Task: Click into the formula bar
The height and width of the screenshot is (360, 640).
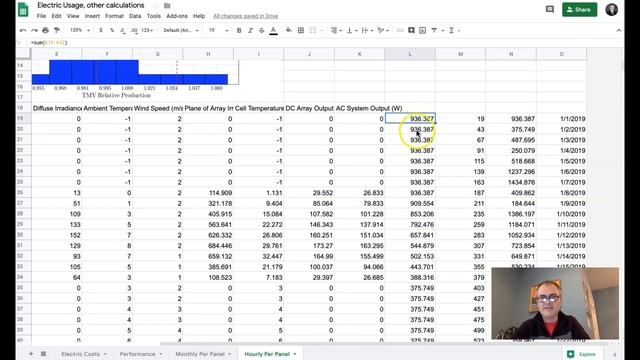Action: coord(327,42)
